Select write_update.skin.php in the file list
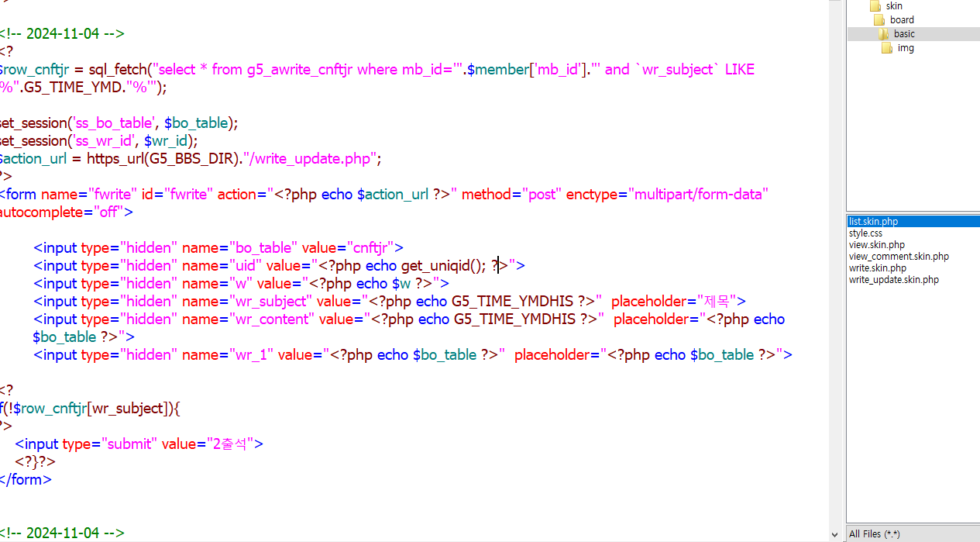This screenshot has height=542, width=980. coord(893,280)
